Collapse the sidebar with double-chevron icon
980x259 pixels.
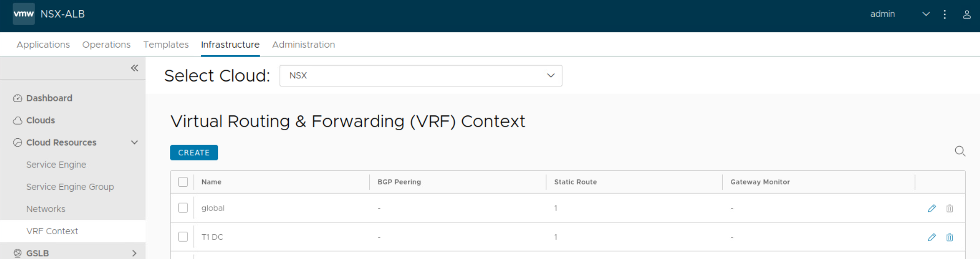pyautogui.click(x=134, y=68)
